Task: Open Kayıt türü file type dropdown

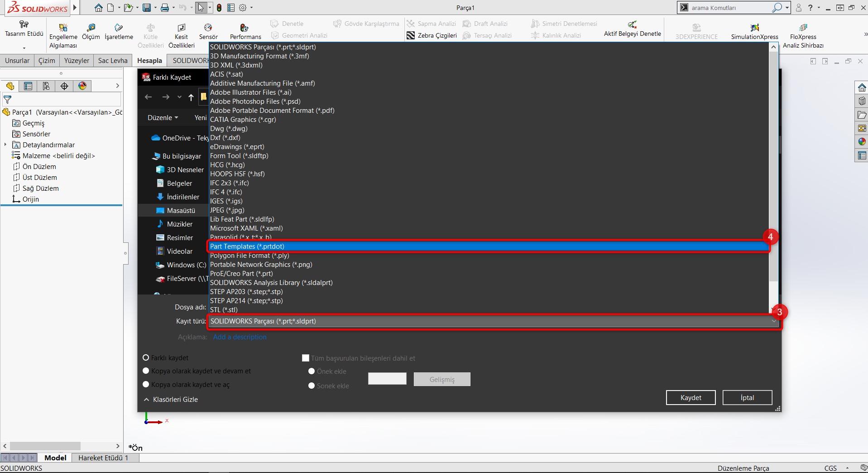Action: (x=494, y=321)
